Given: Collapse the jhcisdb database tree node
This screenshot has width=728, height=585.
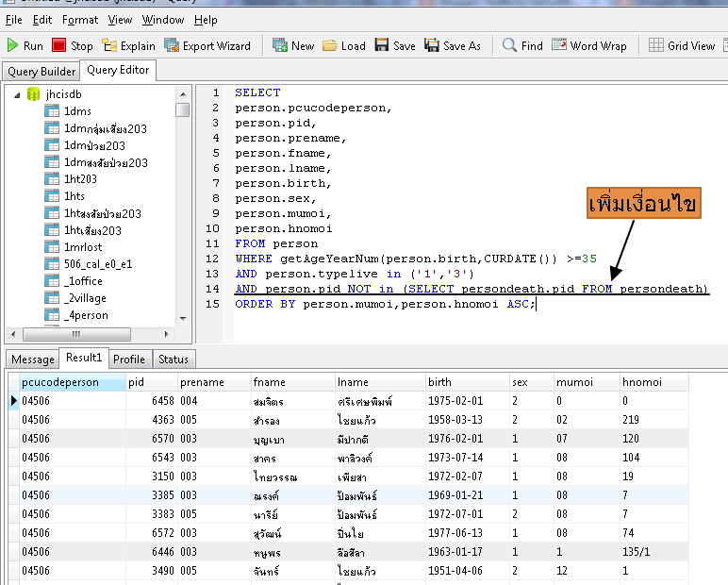Looking at the screenshot, I should click(x=17, y=94).
